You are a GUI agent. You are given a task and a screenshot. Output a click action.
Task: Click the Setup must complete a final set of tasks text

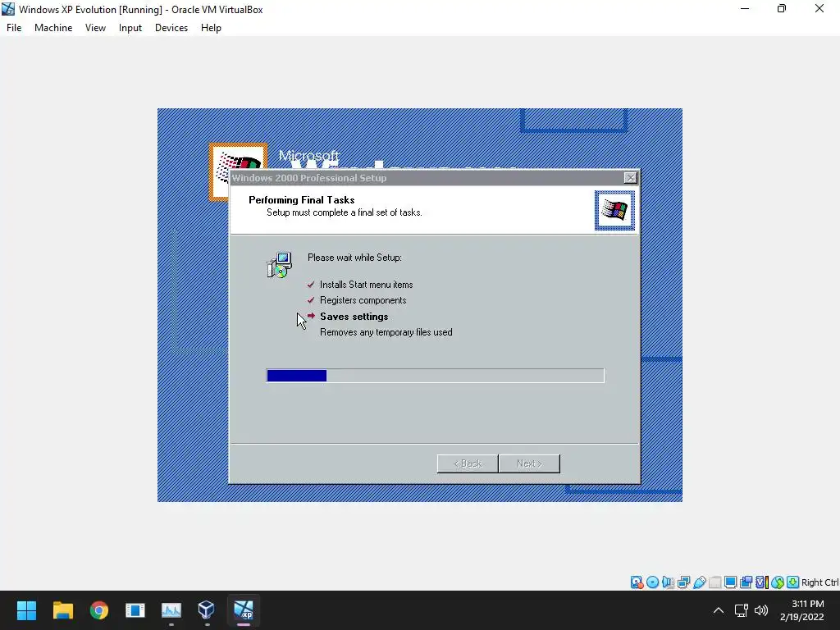(x=345, y=212)
